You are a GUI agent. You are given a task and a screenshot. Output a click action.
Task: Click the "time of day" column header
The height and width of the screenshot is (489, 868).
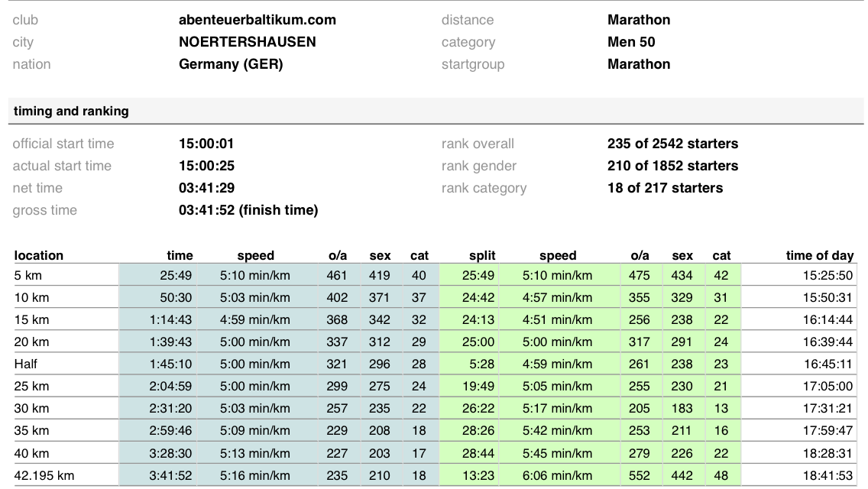[x=819, y=255]
